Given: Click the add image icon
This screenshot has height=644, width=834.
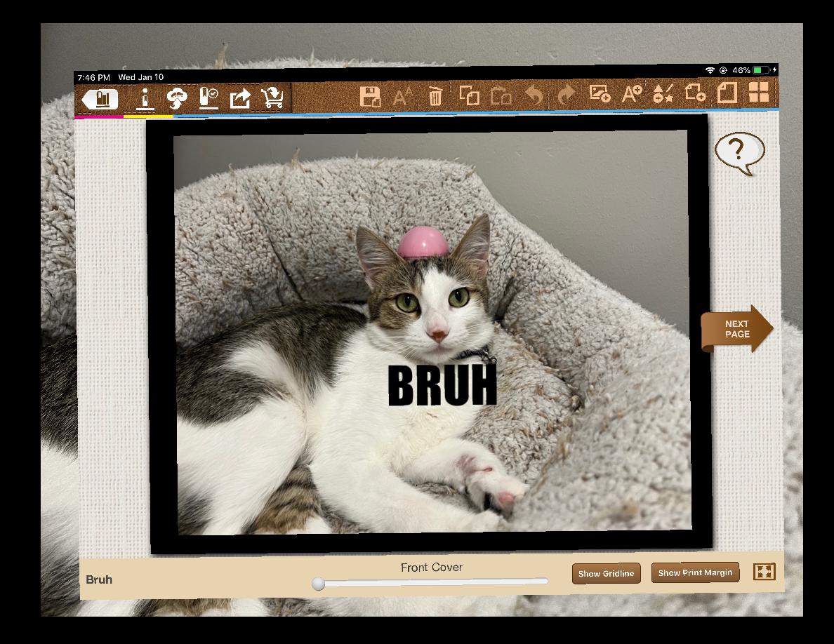Looking at the screenshot, I should [x=600, y=93].
